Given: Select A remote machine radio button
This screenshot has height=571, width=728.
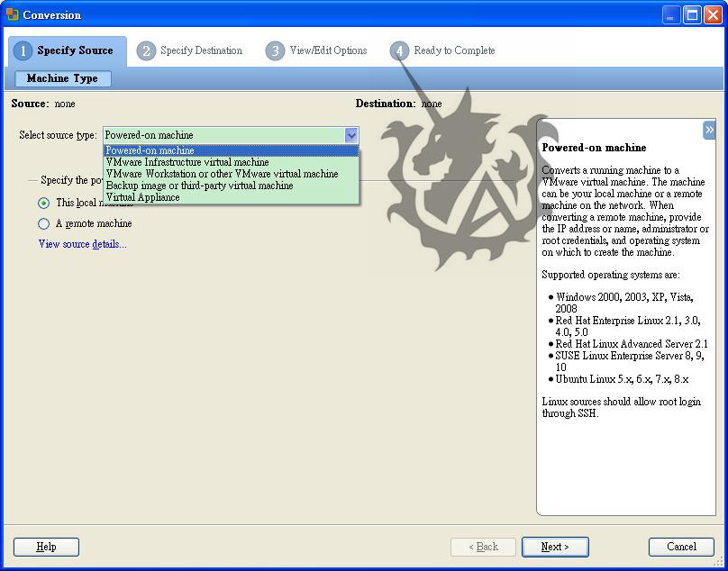Looking at the screenshot, I should [x=43, y=223].
